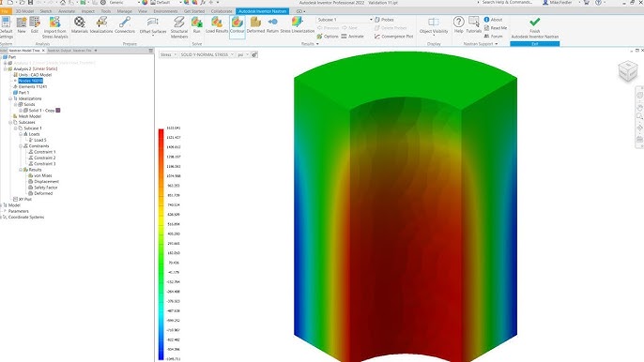This screenshot has height=362, width=644.
Task: Open the About dialog
Action: click(x=493, y=20)
